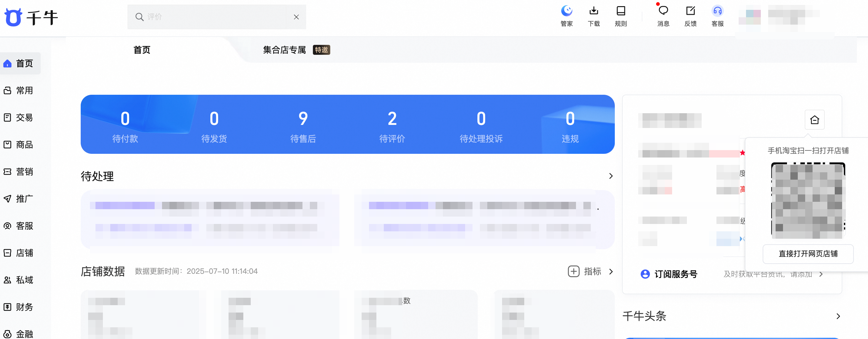Click 直接打开网页店铺 button
Image resolution: width=868 pixels, height=339 pixels.
808,254
